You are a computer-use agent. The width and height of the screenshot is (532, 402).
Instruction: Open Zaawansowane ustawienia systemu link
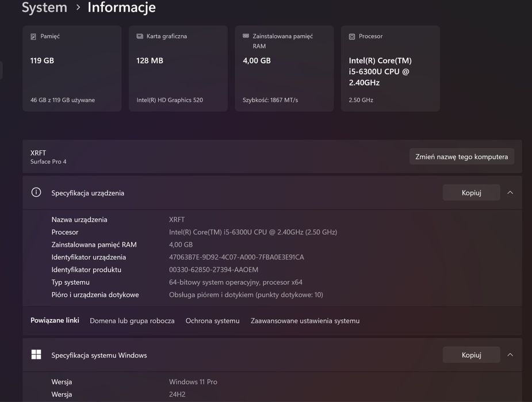click(x=305, y=320)
